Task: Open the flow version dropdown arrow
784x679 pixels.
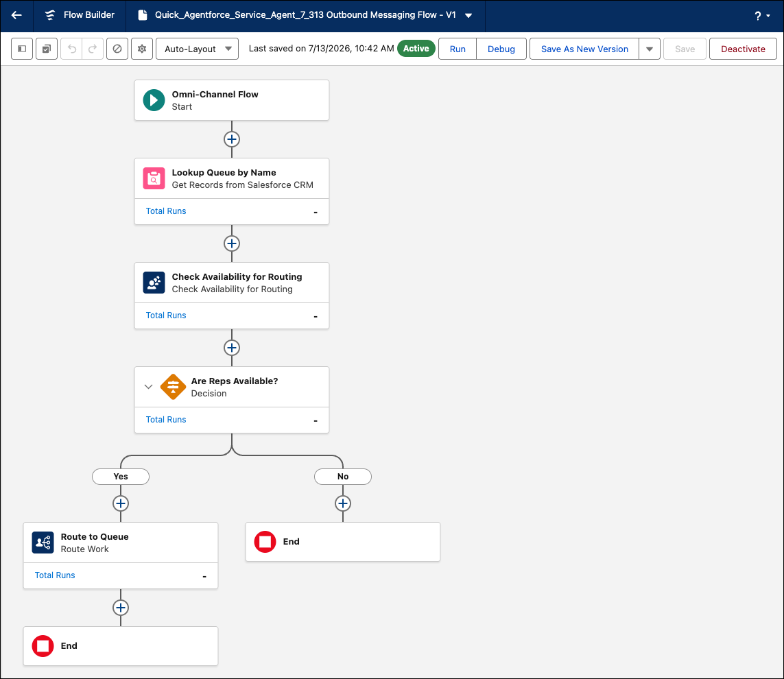Action: coord(468,16)
